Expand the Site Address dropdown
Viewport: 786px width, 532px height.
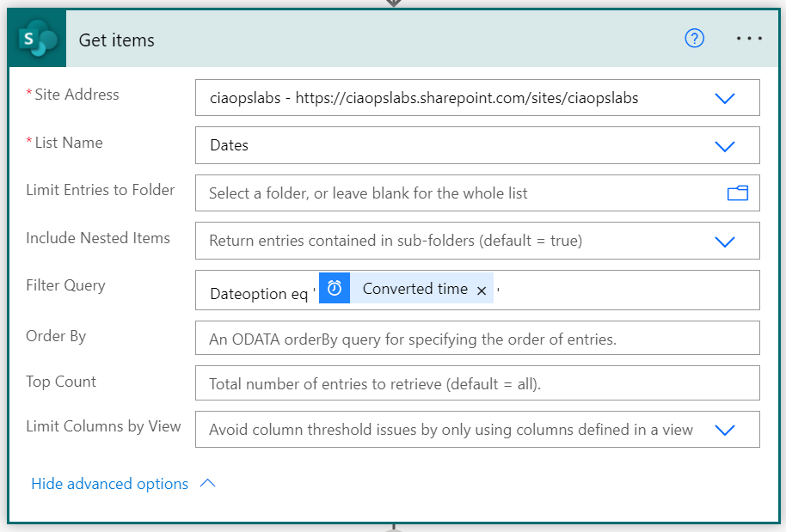click(725, 98)
